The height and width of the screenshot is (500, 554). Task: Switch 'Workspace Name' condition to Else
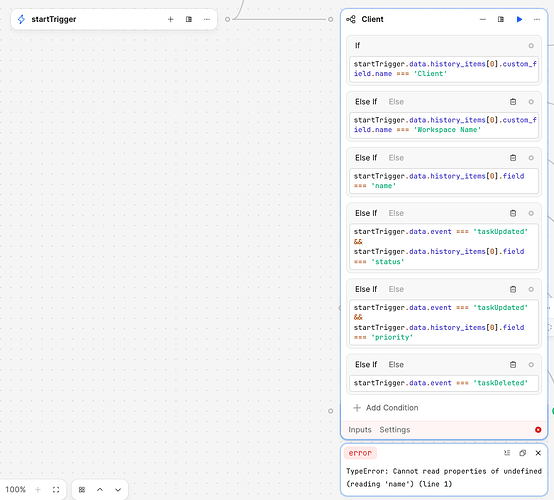[396, 102]
